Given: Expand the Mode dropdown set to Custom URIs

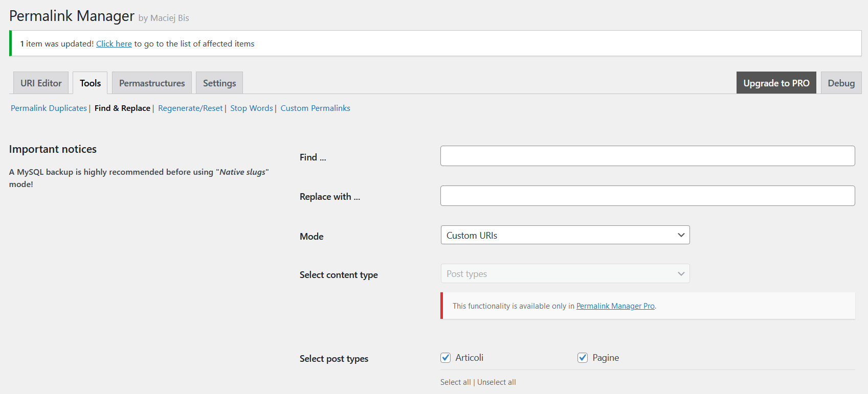Looking at the screenshot, I should (565, 235).
